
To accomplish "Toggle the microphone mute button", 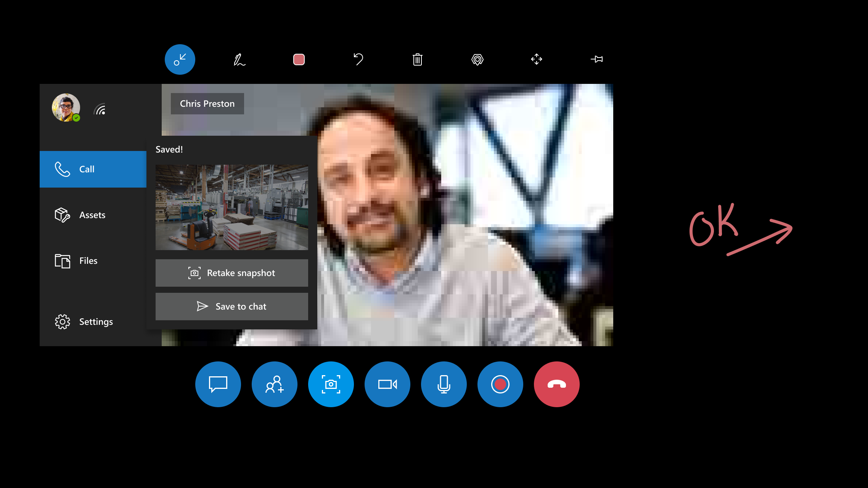I will (444, 384).
